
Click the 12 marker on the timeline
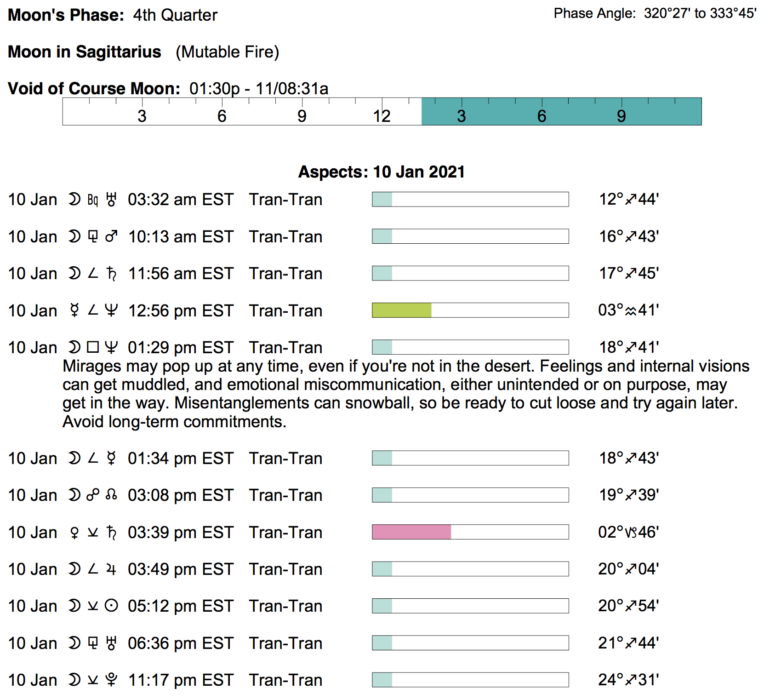coord(382,116)
